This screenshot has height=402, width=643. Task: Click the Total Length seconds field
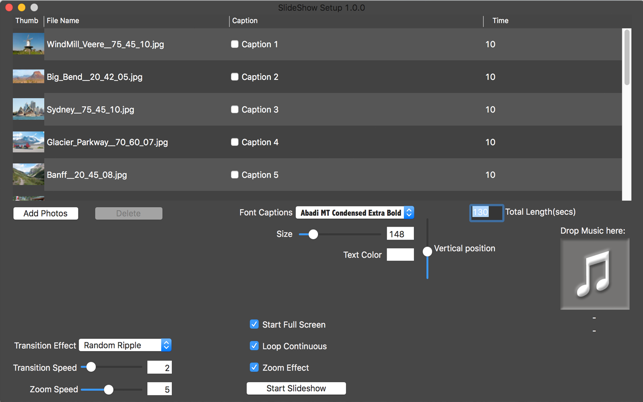[486, 212]
